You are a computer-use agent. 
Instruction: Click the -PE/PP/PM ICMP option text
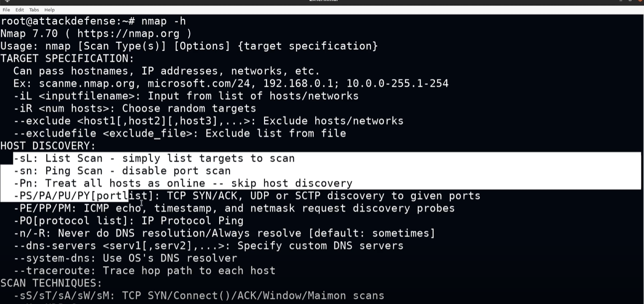pos(234,208)
